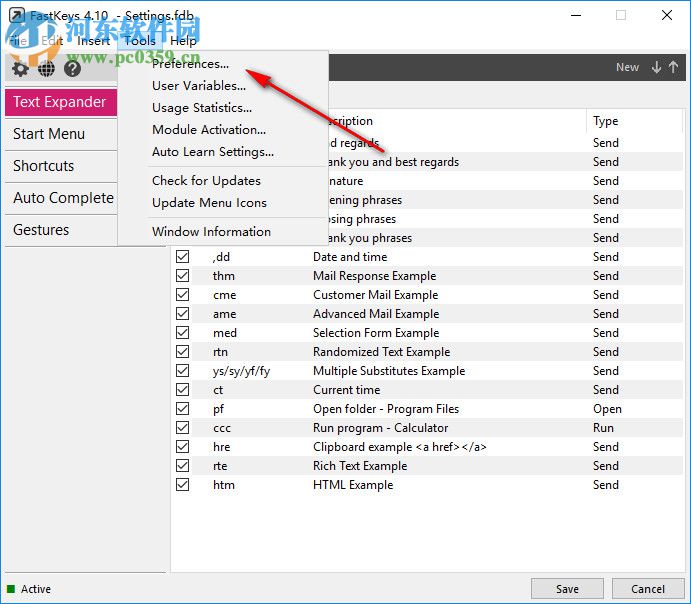This screenshot has width=691, height=604.
Task: Open the Auto Complete module
Action: point(61,198)
